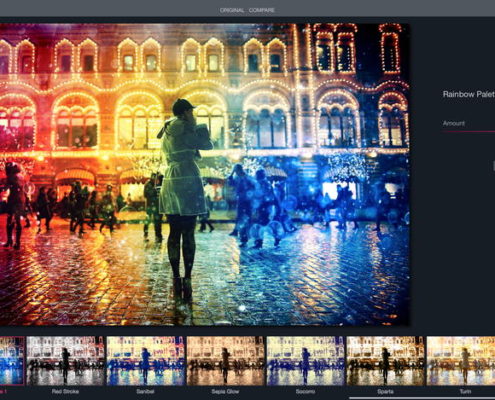Click the main photo preview canvas

pyautogui.click(x=205, y=174)
